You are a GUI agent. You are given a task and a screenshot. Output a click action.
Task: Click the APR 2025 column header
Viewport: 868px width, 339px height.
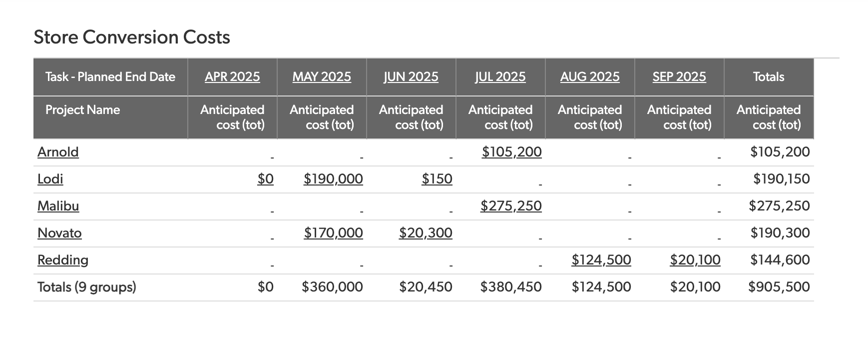point(232,77)
